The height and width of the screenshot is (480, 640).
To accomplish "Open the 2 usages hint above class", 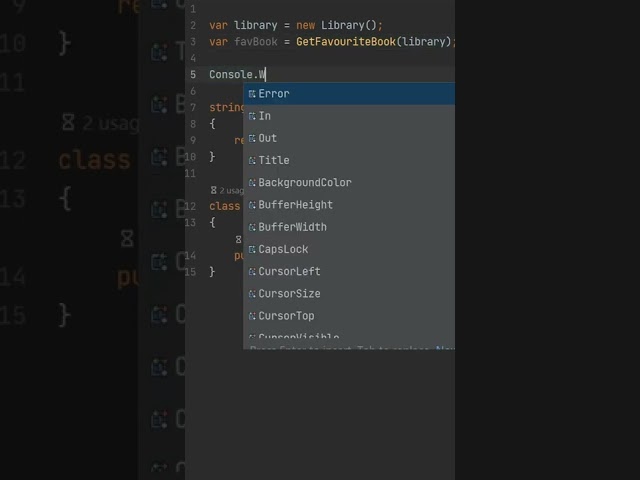I will click(x=227, y=191).
